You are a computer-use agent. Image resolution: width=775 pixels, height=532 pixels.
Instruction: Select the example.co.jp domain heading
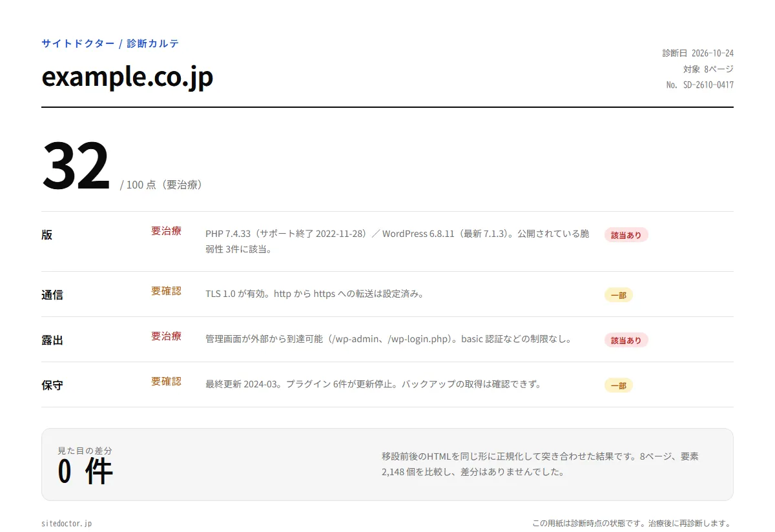(x=127, y=77)
